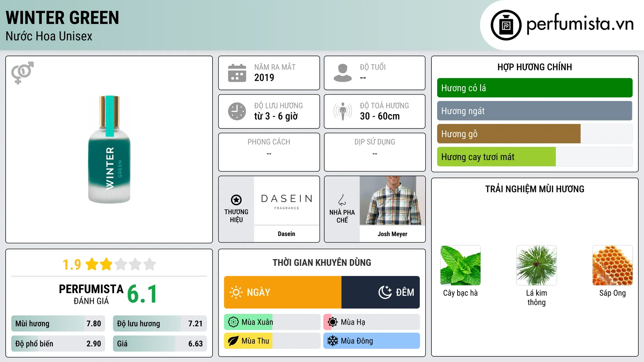
Task: Click the Dasein brand name link
Action: (286, 234)
